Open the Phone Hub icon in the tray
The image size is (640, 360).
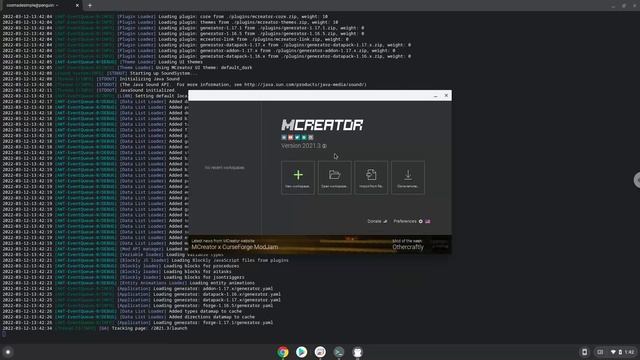(584, 352)
